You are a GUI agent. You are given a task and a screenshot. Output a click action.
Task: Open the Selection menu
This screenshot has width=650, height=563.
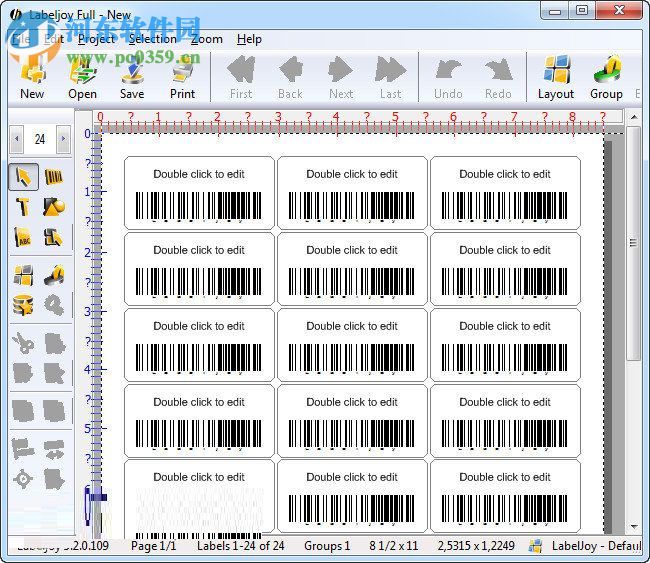(153, 39)
